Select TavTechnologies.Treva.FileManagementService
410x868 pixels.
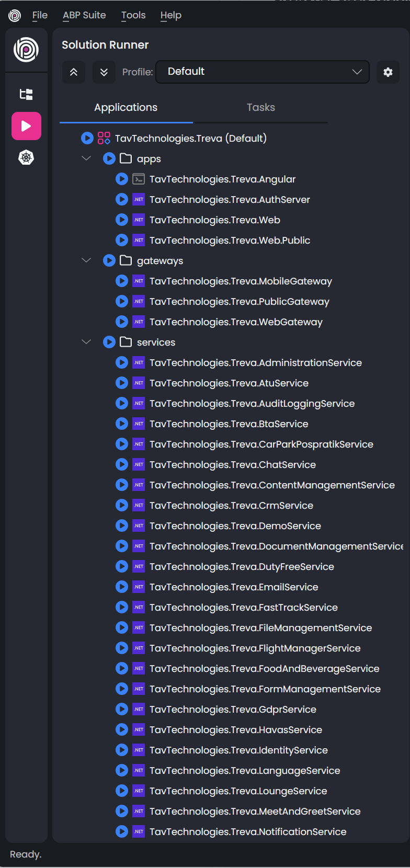[x=261, y=627]
